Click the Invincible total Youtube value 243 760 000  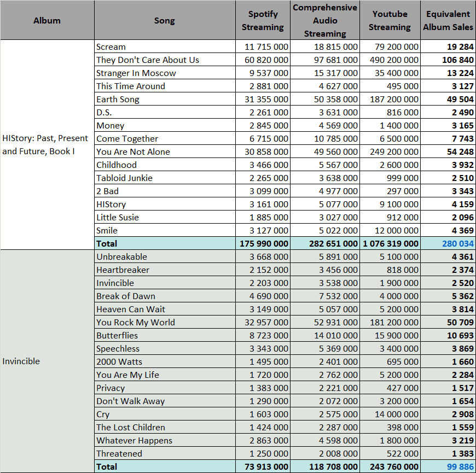390,466
